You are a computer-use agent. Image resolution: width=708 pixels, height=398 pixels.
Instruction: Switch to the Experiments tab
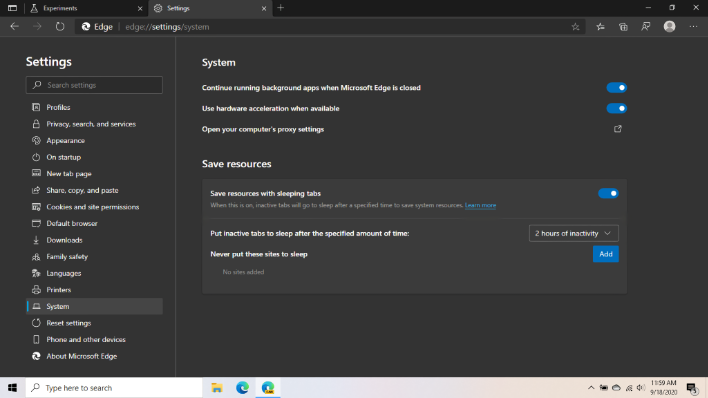tap(87, 8)
